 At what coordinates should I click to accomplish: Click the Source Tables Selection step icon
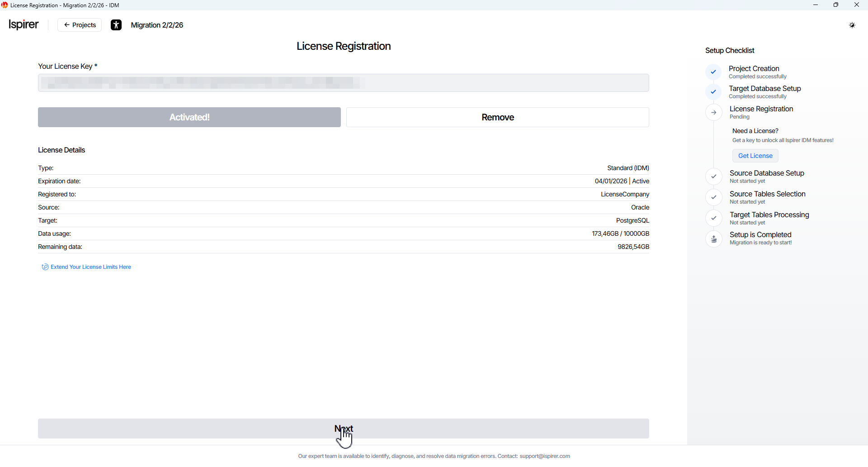click(714, 197)
